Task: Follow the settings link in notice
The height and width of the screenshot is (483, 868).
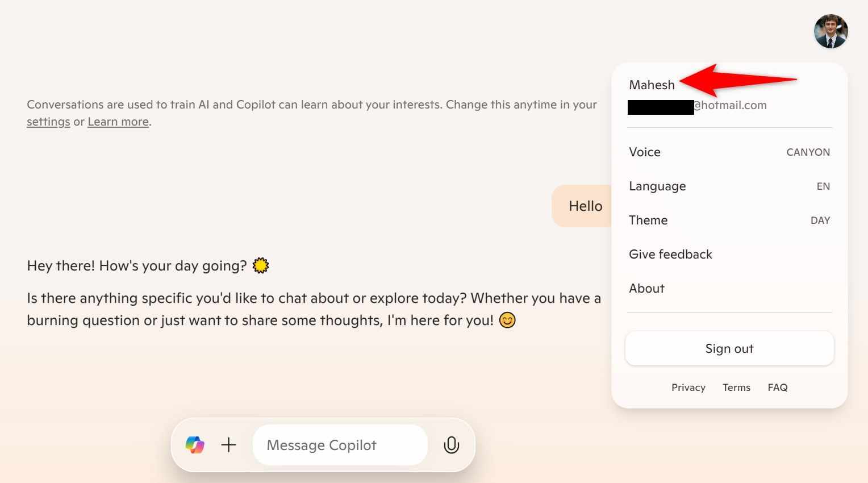Action: click(48, 122)
